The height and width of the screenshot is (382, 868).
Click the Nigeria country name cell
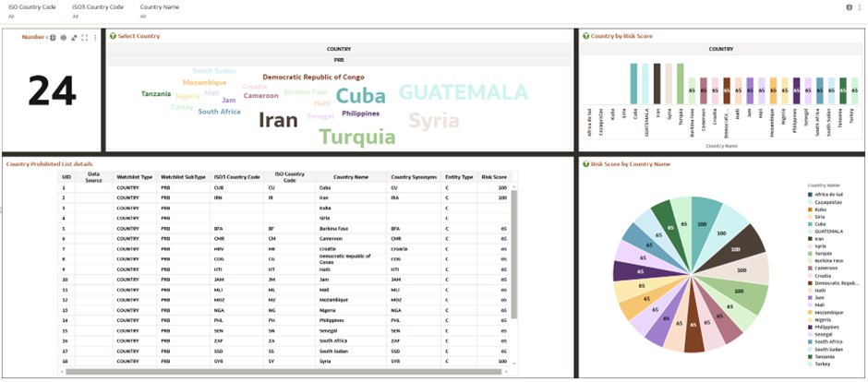(x=352, y=310)
